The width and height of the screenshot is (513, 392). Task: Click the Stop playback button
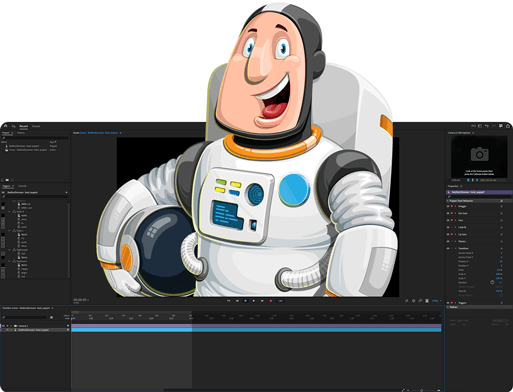[245, 301]
